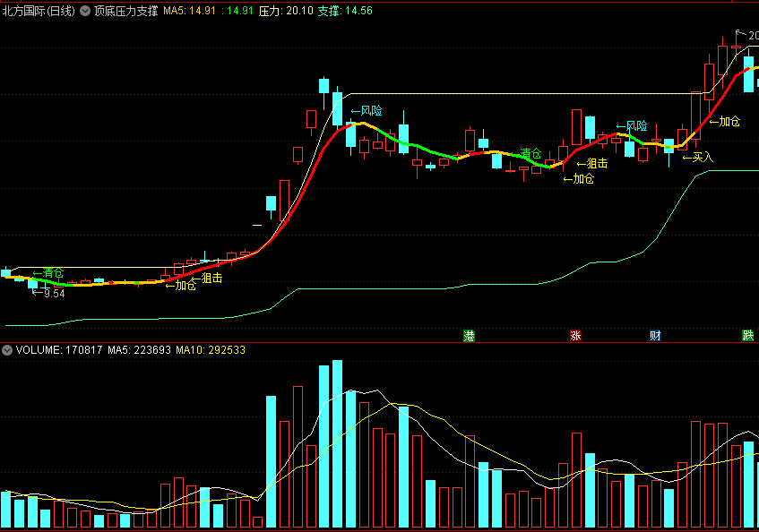Screen dimensions: 759x532
Task: Select the volume MA5: 223693 value
Action: (140, 349)
